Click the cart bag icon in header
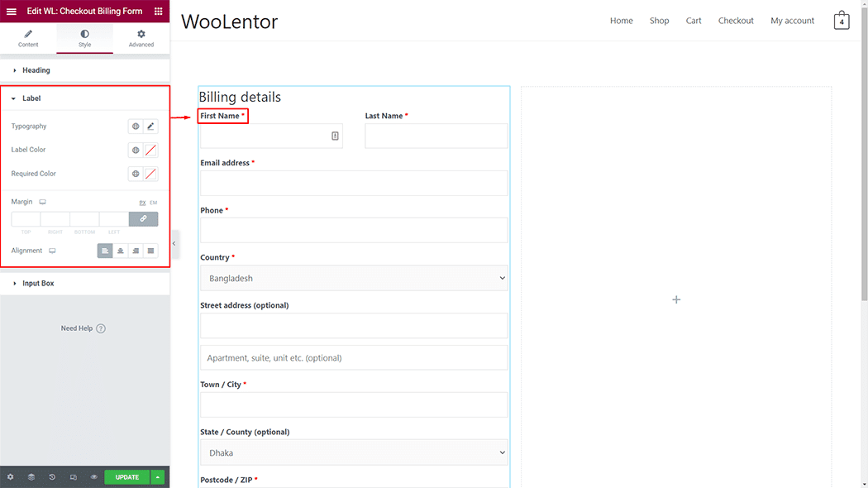 tap(842, 21)
